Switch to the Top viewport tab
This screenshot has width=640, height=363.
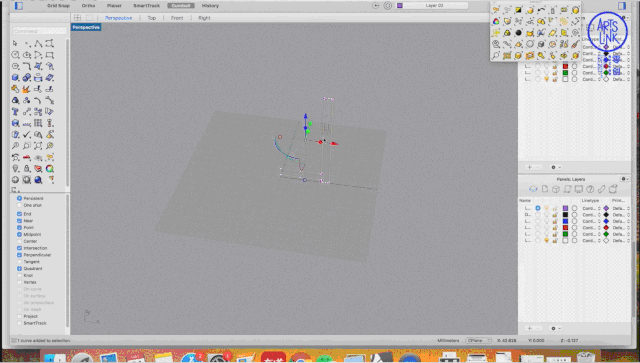pyautogui.click(x=151, y=18)
